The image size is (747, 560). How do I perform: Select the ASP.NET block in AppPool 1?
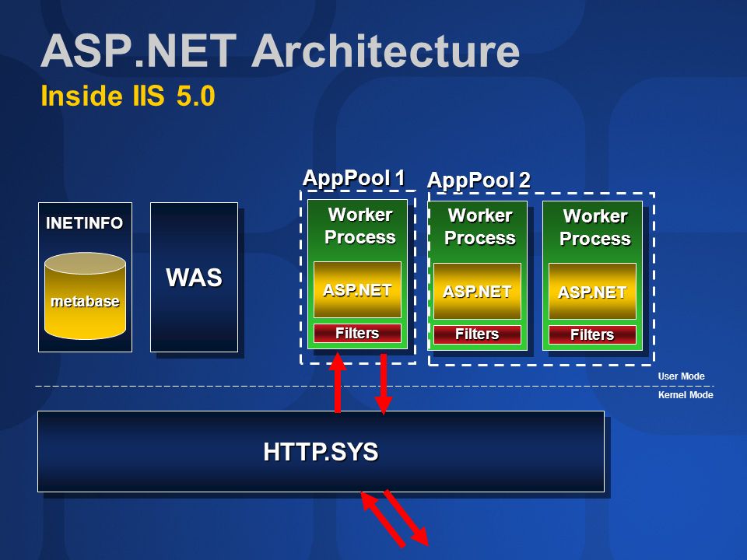coord(357,289)
